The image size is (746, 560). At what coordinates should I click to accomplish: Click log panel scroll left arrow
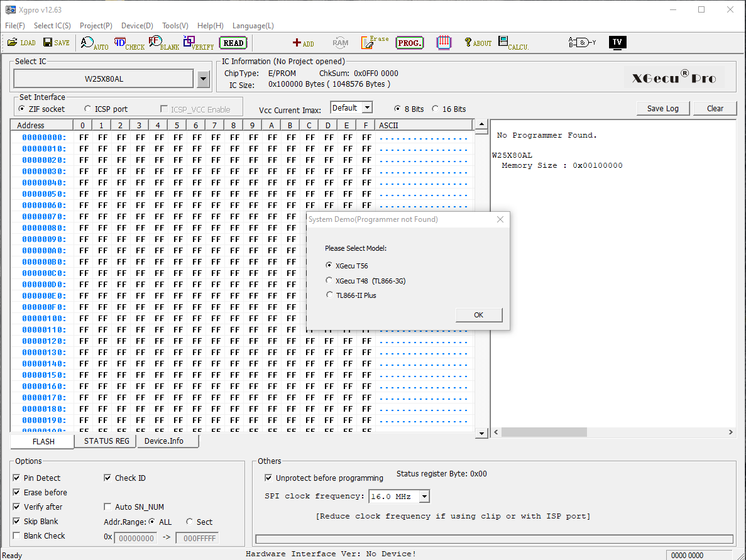click(x=496, y=432)
